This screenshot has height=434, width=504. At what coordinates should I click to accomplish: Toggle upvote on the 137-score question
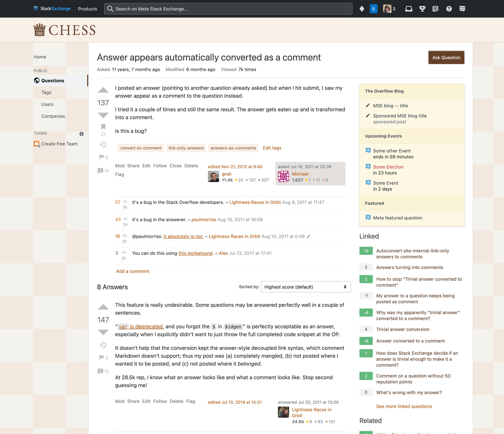(x=103, y=90)
